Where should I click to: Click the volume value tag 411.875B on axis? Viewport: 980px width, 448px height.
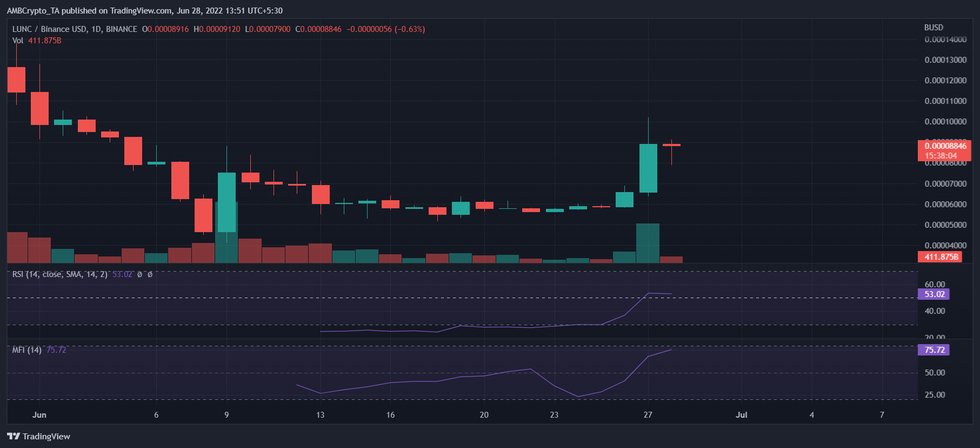939,257
